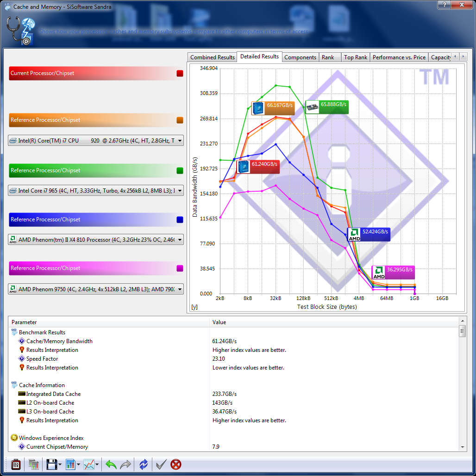Expand the line graph icon's dropdown arrow
The width and height of the screenshot is (476, 476).
click(97, 464)
